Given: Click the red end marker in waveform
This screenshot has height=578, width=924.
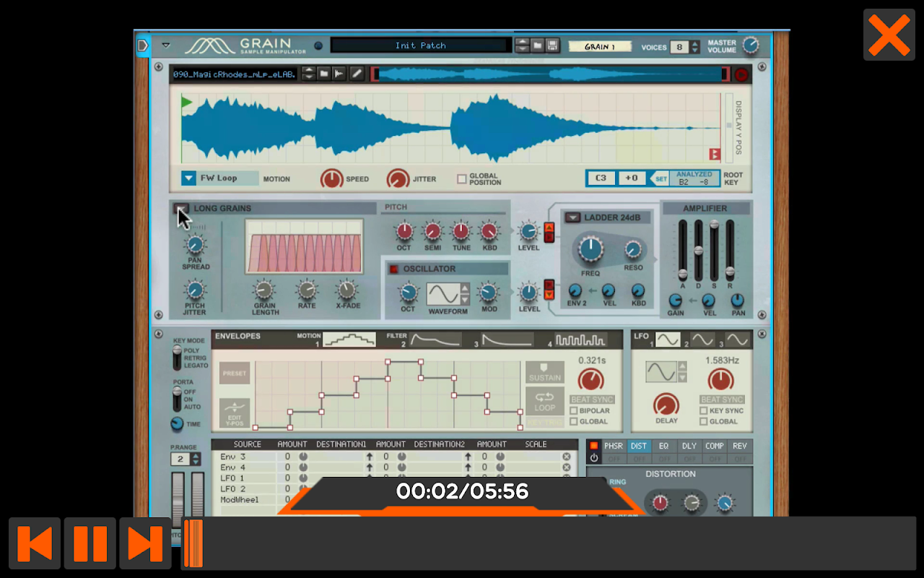Looking at the screenshot, I should coord(715,154).
